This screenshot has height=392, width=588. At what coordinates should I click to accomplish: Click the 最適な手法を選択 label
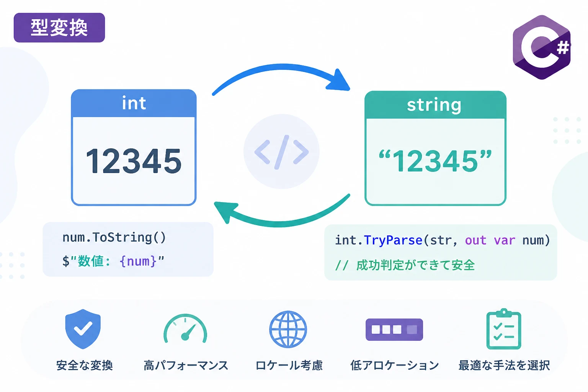(x=504, y=366)
